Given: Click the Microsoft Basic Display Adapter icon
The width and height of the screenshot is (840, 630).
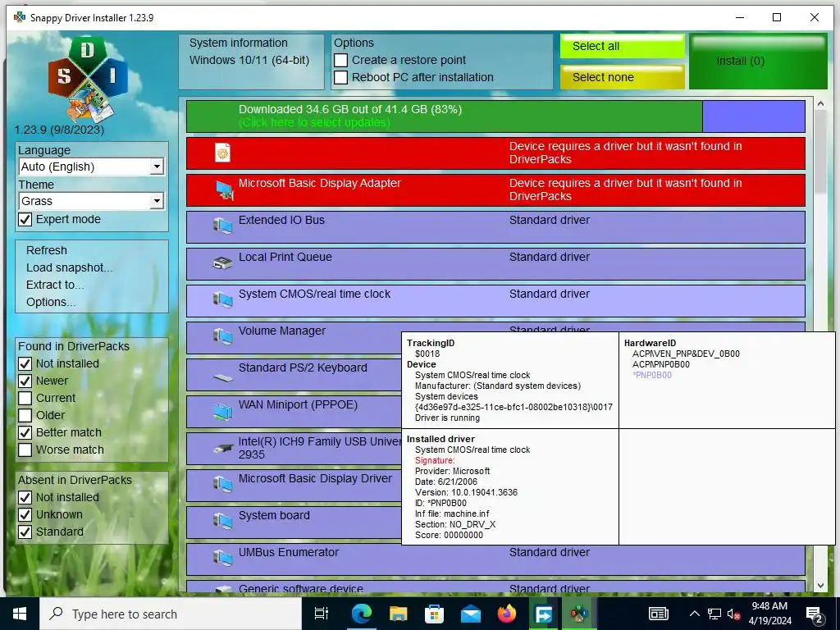Looking at the screenshot, I should 223,190.
